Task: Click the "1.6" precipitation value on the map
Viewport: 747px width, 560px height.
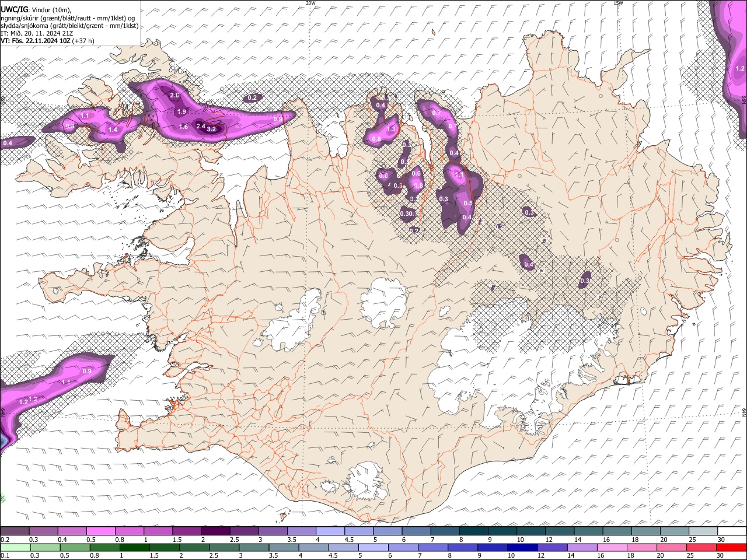Action: pyautogui.click(x=183, y=127)
